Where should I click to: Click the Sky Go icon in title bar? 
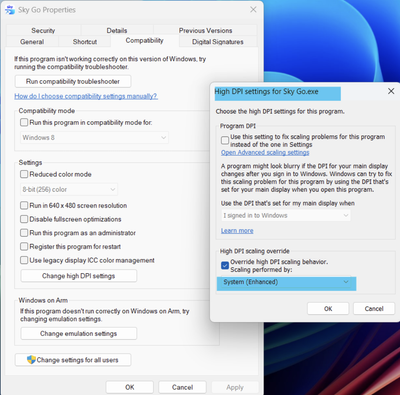[x=10, y=10]
